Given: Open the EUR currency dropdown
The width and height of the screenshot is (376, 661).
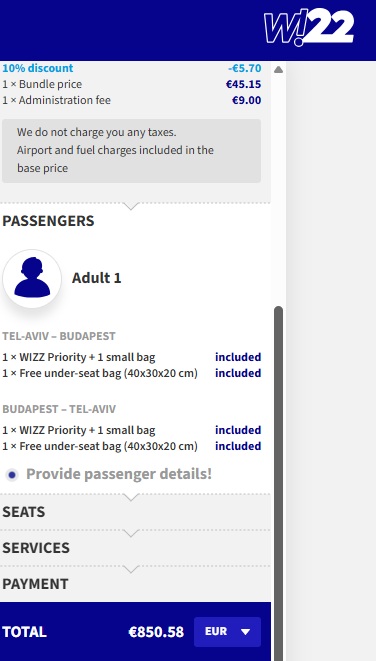Looking at the screenshot, I should pos(227,631).
